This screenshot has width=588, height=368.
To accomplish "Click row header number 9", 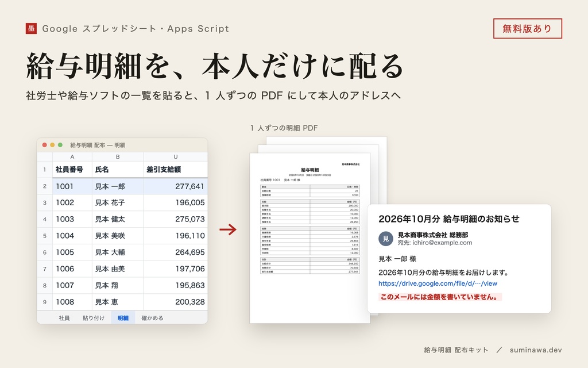I will 45,302.
